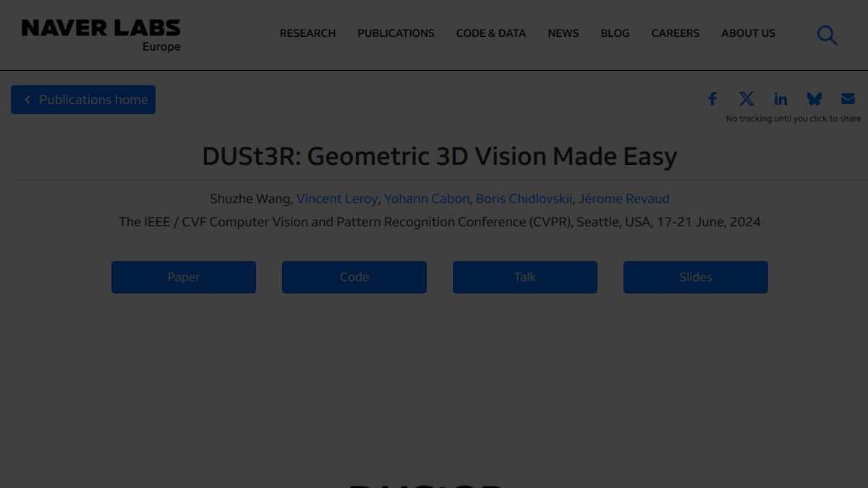Open the RESEARCH menu
Image resolution: width=868 pixels, height=488 pixels.
pyautogui.click(x=307, y=33)
